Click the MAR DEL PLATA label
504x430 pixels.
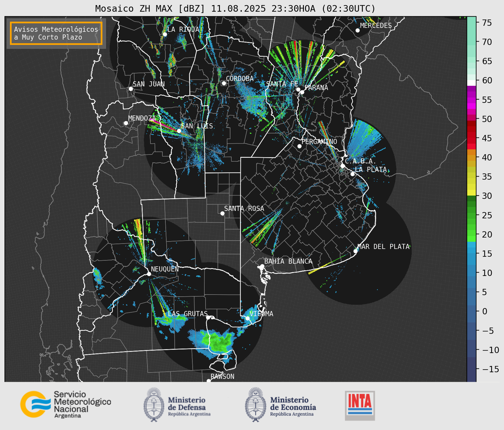click(x=384, y=247)
